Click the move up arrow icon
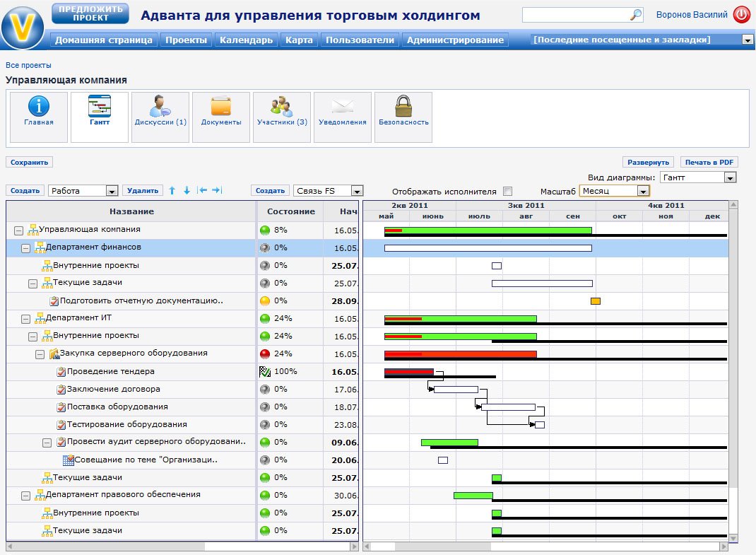 [x=172, y=191]
